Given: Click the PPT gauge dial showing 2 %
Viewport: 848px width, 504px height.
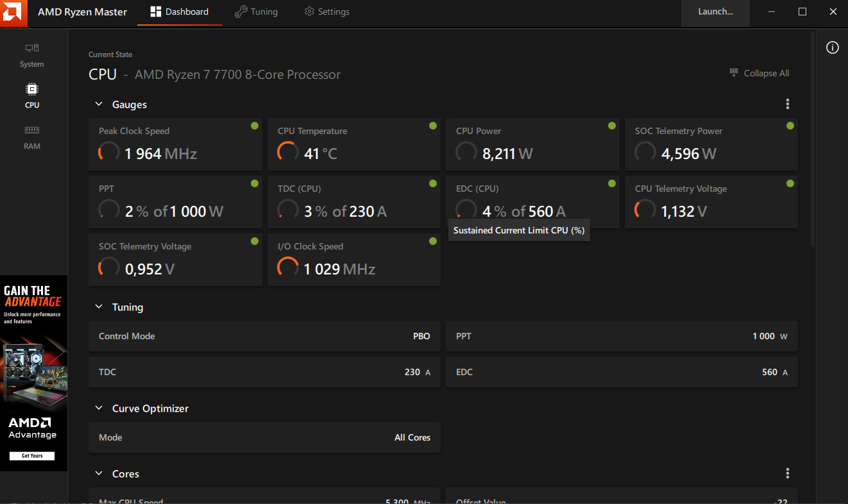Looking at the screenshot, I should pyautogui.click(x=108, y=210).
